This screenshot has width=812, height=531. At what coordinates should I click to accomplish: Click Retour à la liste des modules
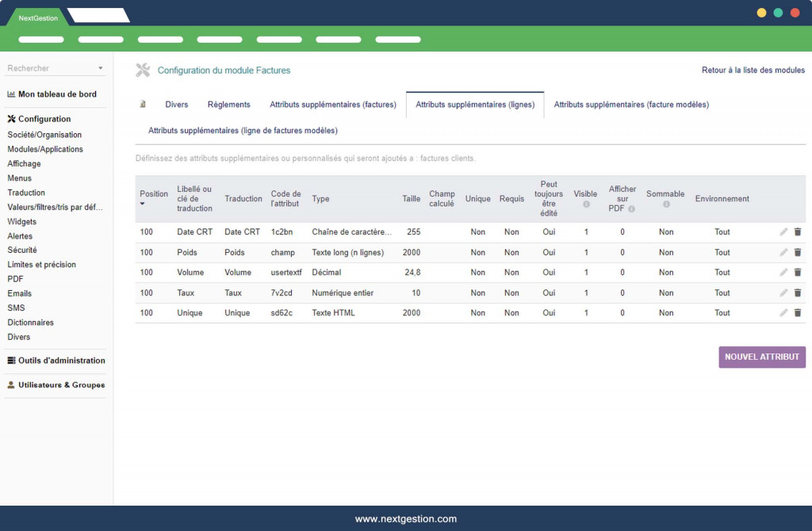pyautogui.click(x=753, y=71)
